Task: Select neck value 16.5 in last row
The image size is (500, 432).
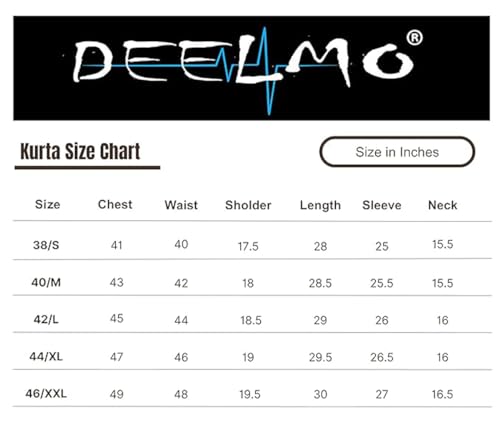Action: coord(442,395)
